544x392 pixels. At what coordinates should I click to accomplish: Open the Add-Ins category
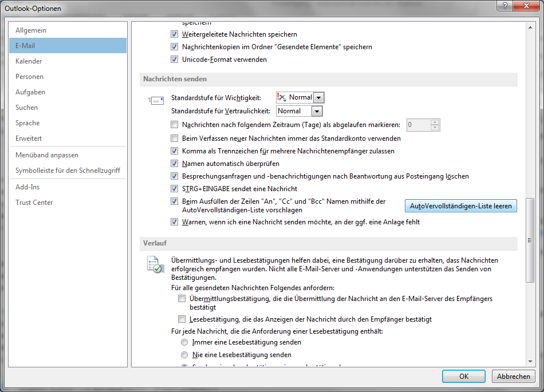coord(68,187)
